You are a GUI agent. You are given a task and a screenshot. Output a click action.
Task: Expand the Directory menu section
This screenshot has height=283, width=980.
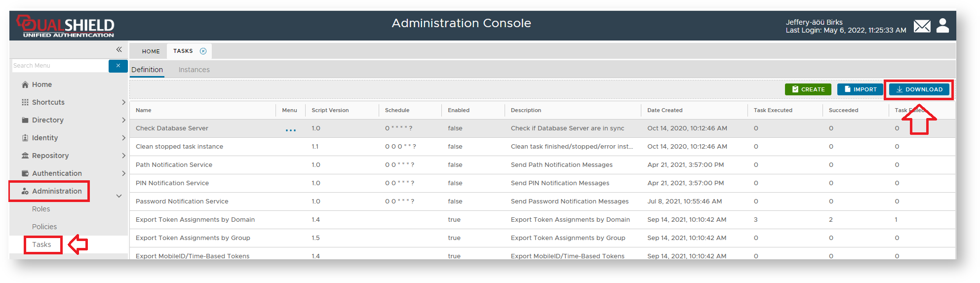pos(48,120)
